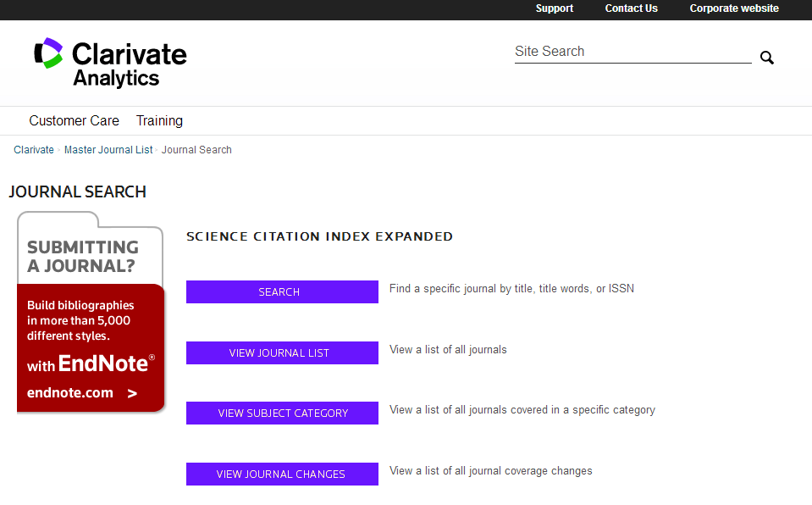Click into the Site Search field
812x505 pixels.
632,52
